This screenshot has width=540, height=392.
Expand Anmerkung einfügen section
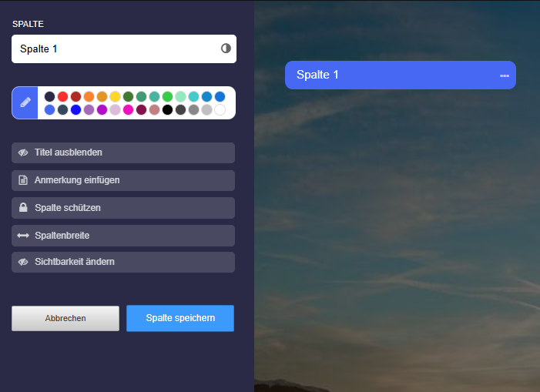(x=123, y=180)
